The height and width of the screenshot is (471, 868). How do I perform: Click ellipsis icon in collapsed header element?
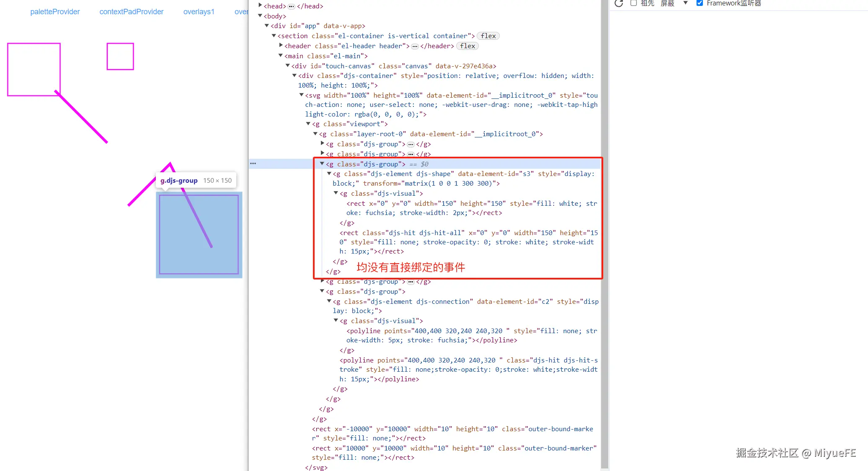tap(414, 46)
